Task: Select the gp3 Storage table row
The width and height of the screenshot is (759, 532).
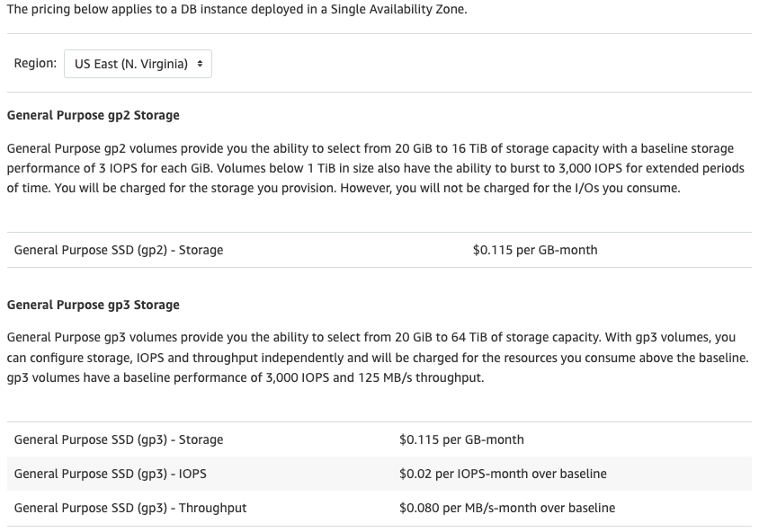Action: click(378, 439)
